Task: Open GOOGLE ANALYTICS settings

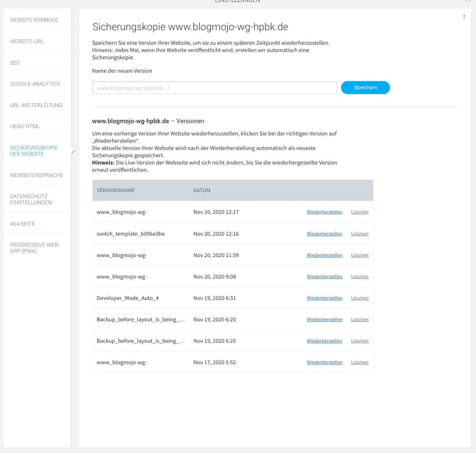Action: 35,84
